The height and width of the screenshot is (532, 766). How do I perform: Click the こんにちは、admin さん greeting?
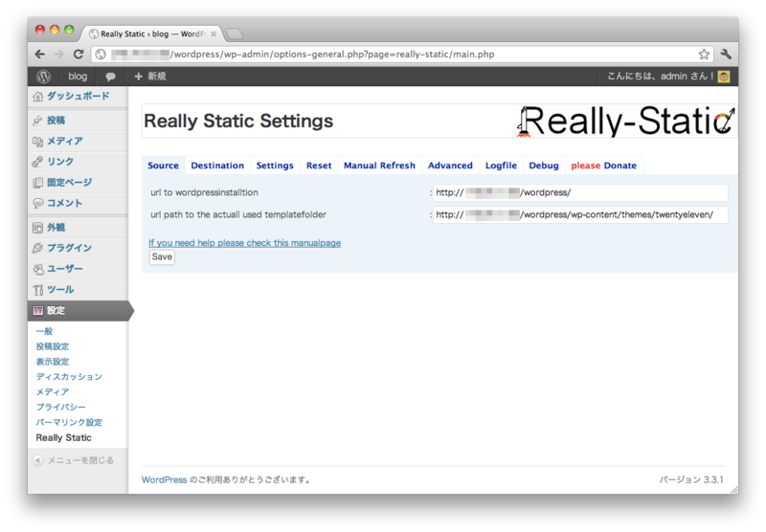pyautogui.click(x=661, y=77)
